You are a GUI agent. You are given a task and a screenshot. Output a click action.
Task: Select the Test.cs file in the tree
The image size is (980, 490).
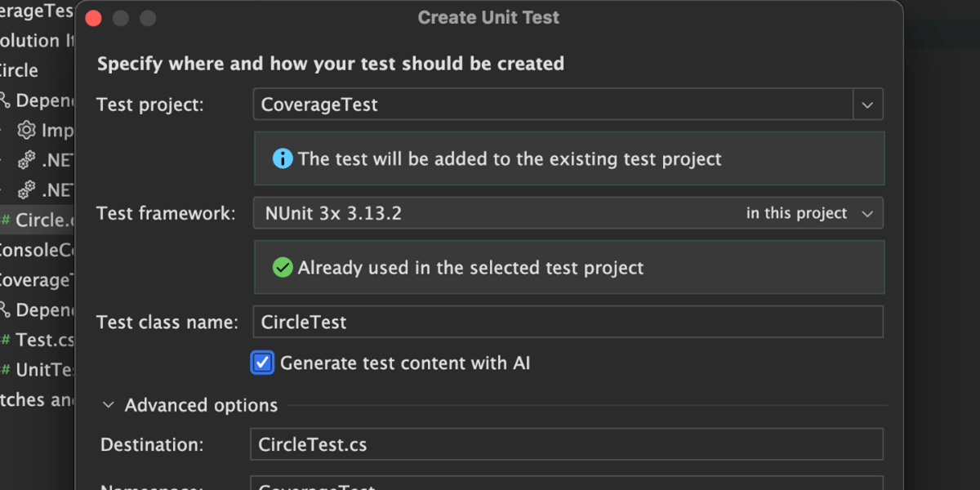click(x=45, y=340)
